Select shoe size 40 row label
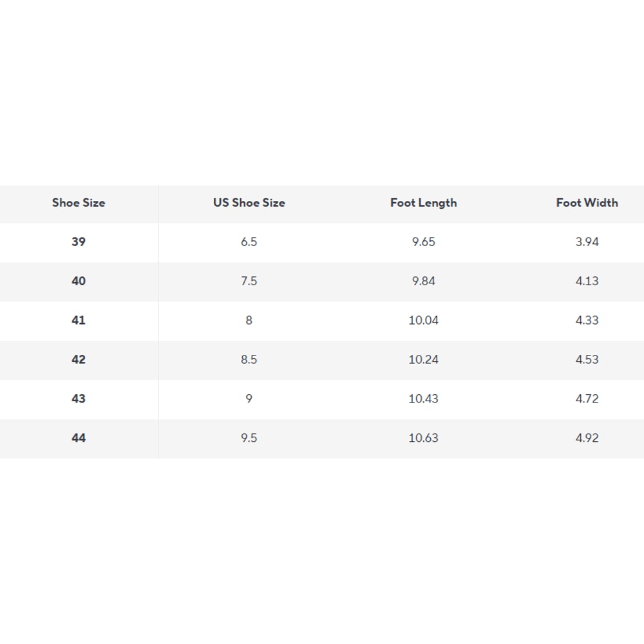 pos(79,281)
